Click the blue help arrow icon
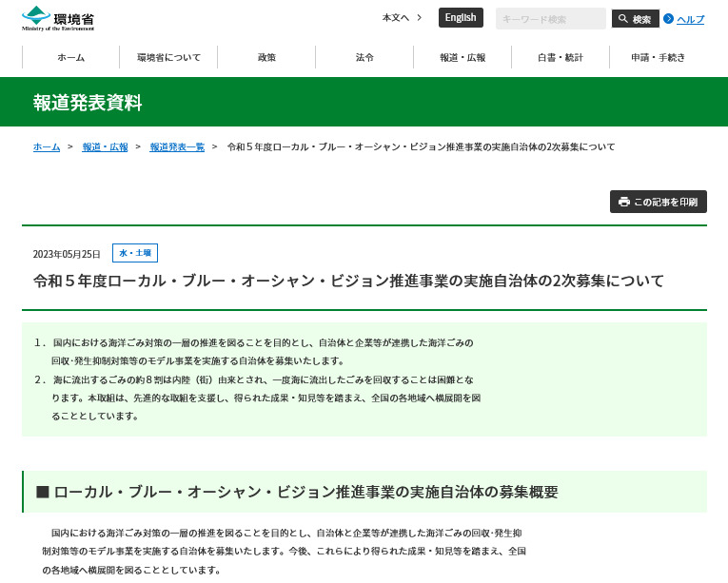The height and width of the screenshot is (583, 728). 668,19
